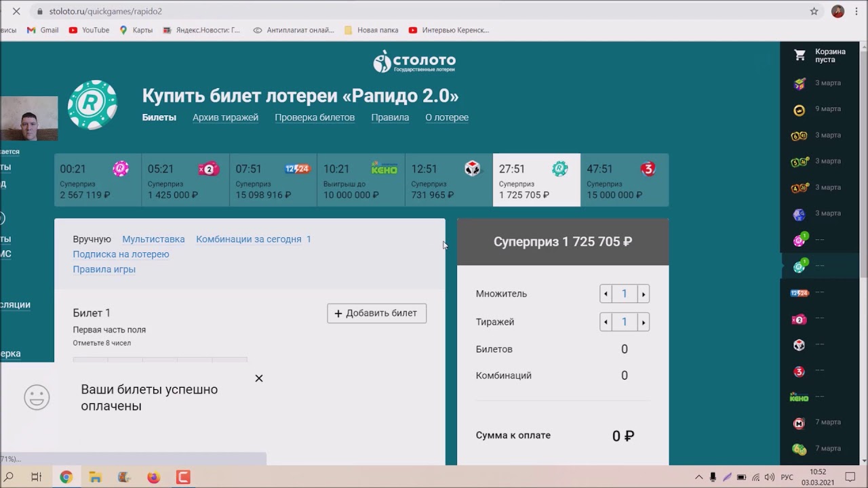Open the volume control in the tray
The image size is (868, 488).
[x=770, y=477]
